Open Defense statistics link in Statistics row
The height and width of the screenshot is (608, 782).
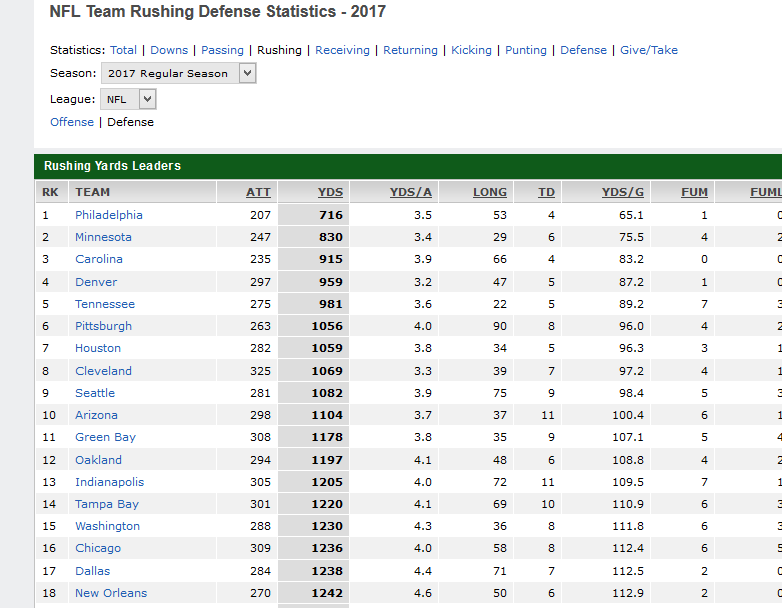point(583,50)
